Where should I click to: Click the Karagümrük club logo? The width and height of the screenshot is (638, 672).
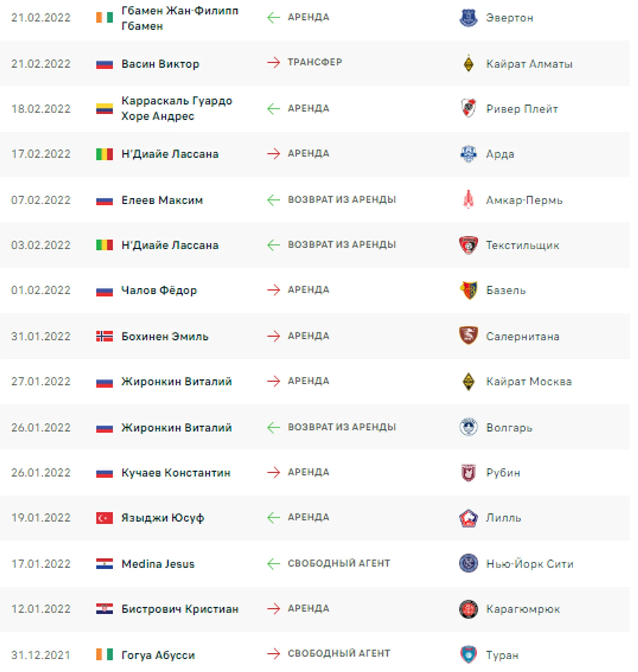tap(468, 609)
